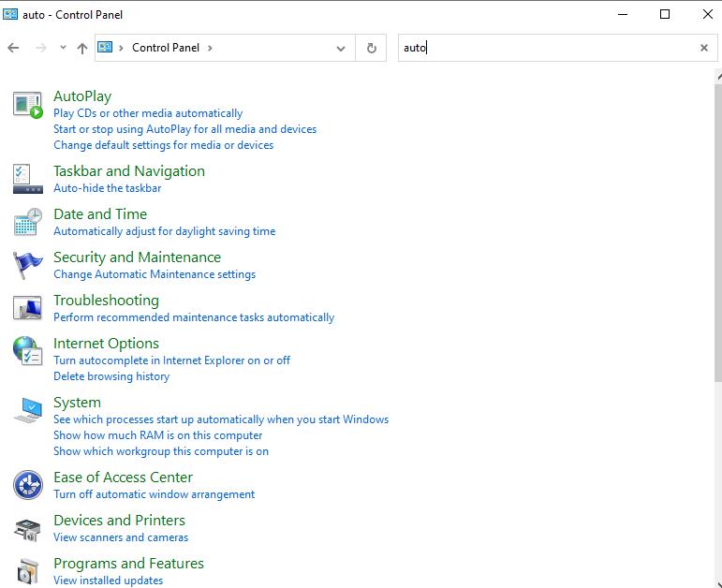Open Change default settings for media or devices
The height and width of the screenshot is (588, 722).
[164, 145]
